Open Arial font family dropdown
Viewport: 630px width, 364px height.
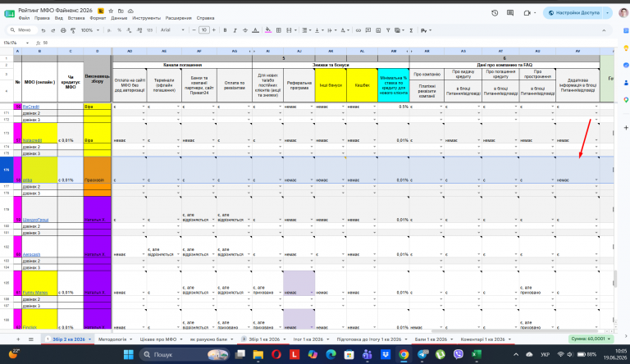[x=172, y=30]
